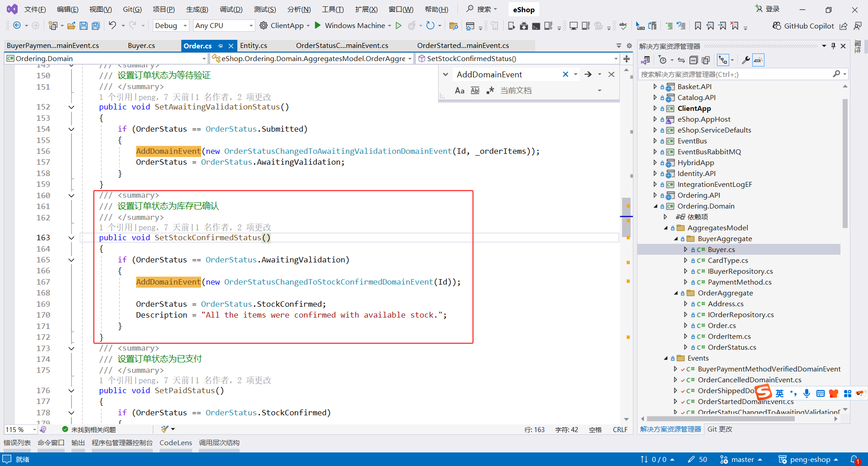
Task: Collapse the Ordering.Domain project node
Action: click(x=655, y=206)
